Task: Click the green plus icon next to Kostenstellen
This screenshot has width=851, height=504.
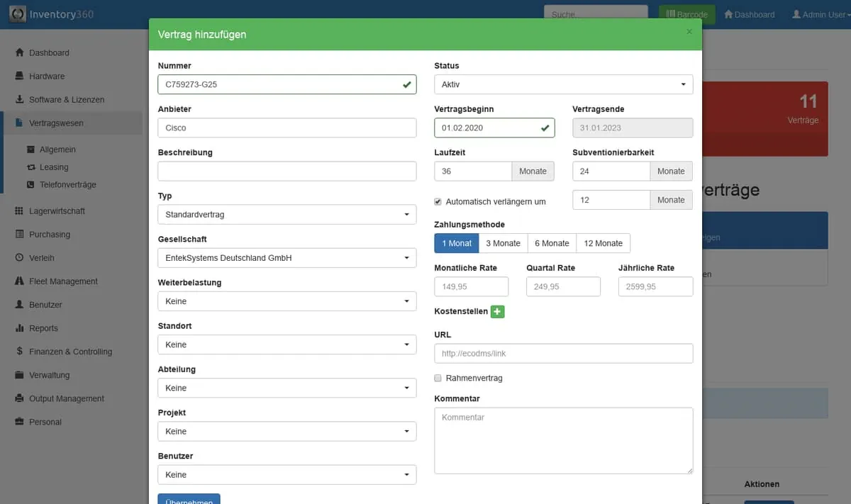Action: 497,312
